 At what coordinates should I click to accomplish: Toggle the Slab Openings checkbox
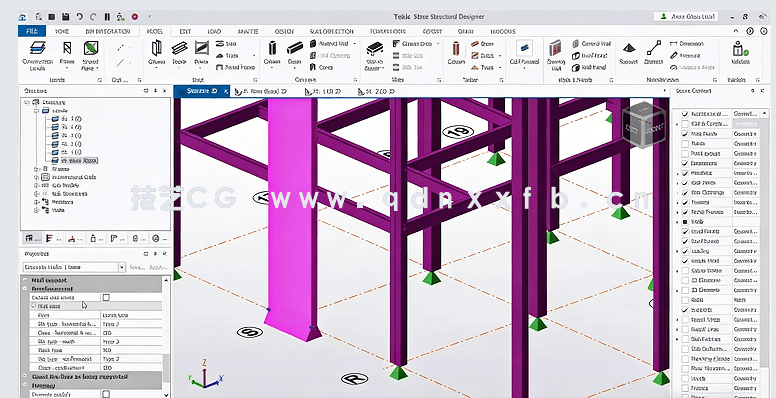685,192
